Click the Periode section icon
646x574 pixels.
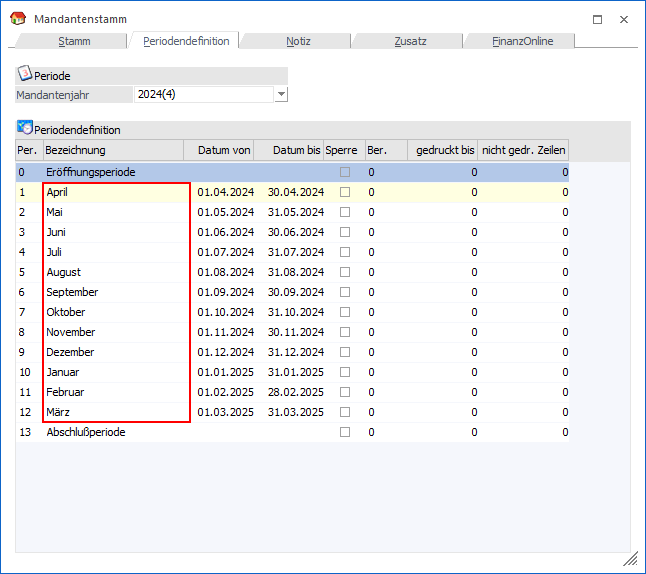[25, 74]
